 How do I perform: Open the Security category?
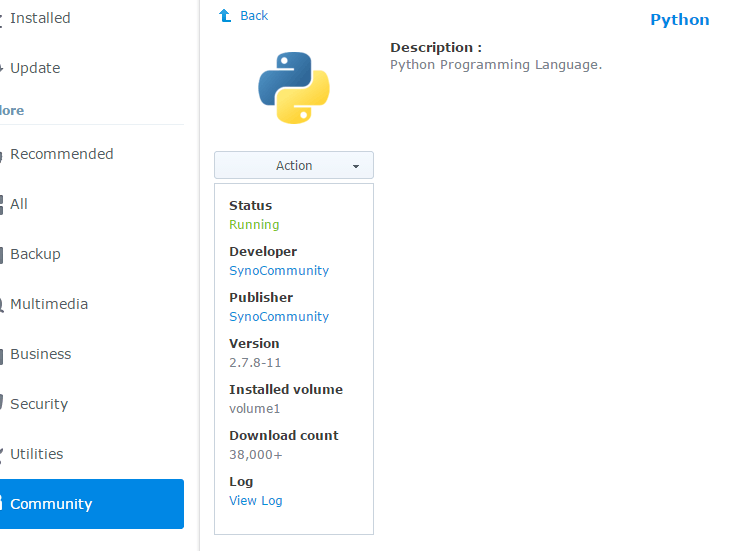(39, 404)
